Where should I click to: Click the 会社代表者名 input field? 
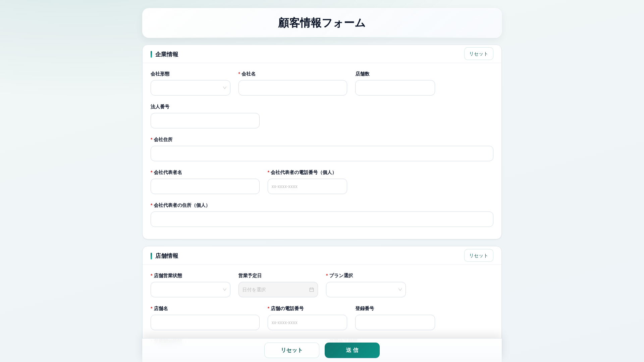click(205, 186)
